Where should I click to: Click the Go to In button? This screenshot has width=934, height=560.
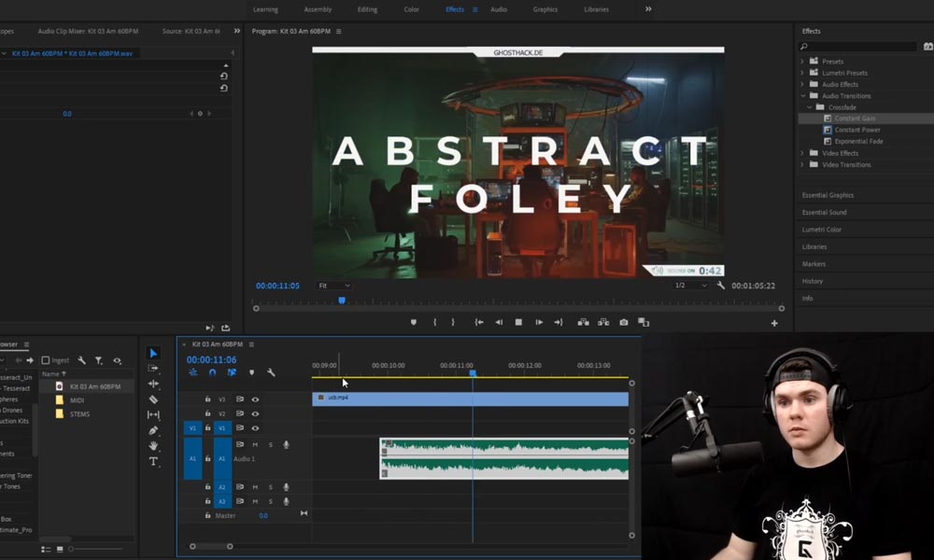tap(479, 322)
